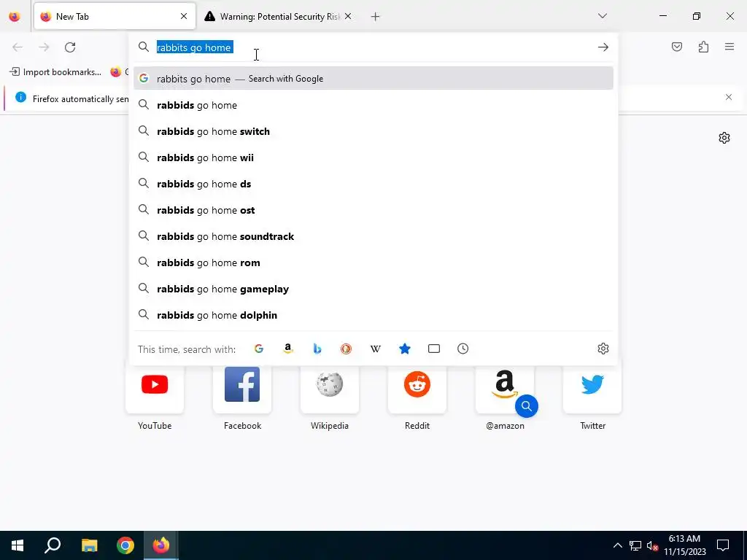Choose suggestion 'rabbids go home gameplay'
This screenshot has height=560, width=747.
point(373,289)
